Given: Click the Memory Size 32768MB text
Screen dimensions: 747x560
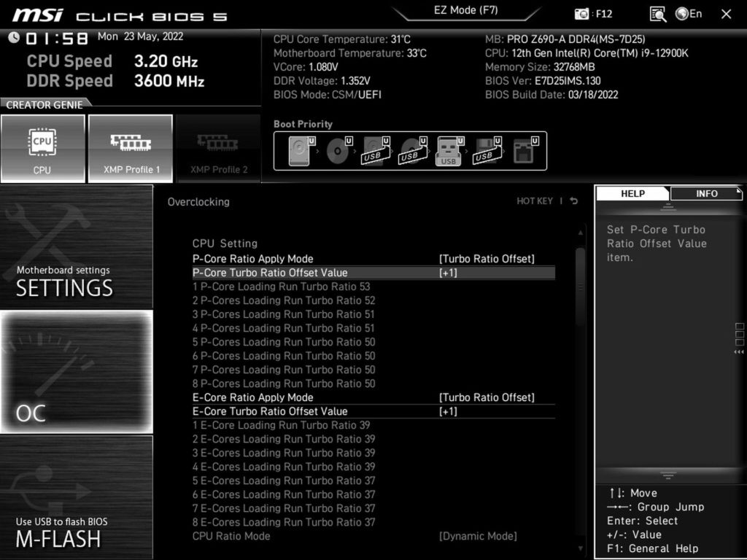Looking at the screenshot, I should coord(540,67).
